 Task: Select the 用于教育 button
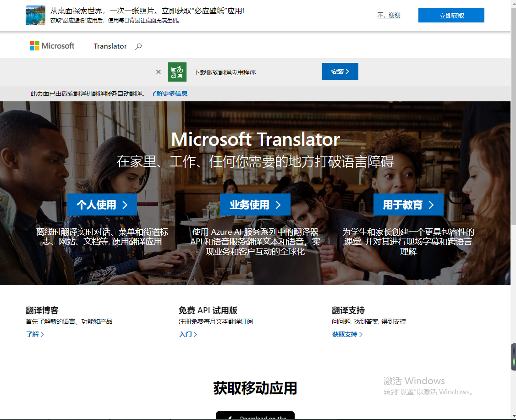point(408,205)
